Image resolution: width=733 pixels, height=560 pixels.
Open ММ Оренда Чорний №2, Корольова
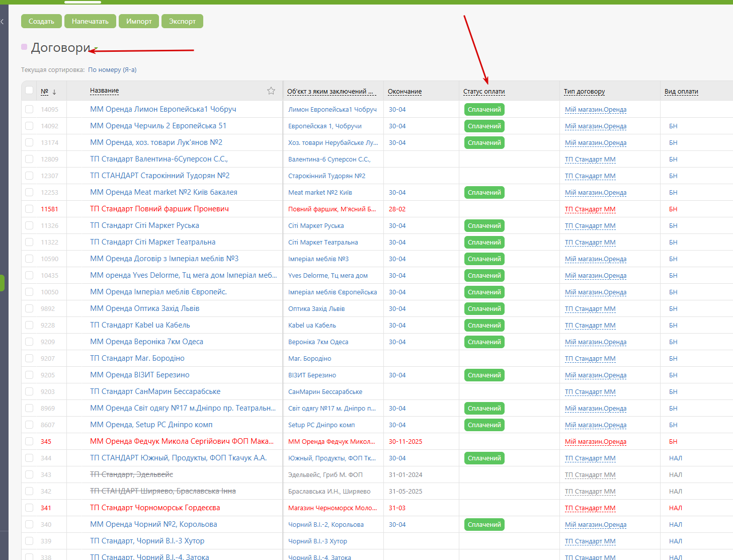153,524
